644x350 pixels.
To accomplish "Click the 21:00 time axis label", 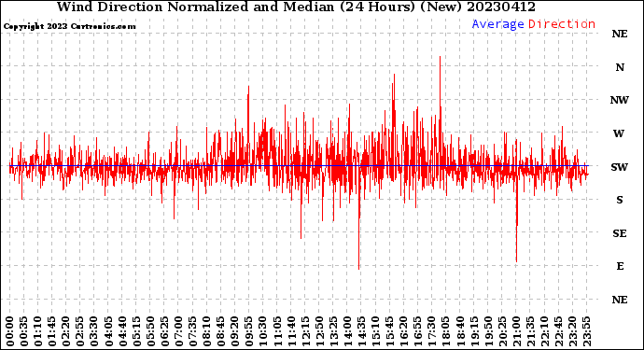I will click(517, 331).
